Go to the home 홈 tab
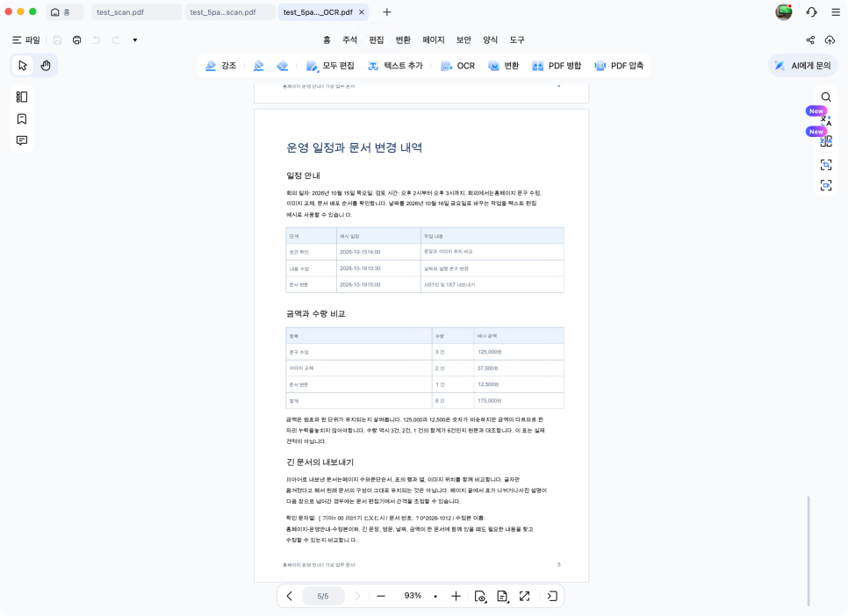The image size is (848, 616). (65, 12)
